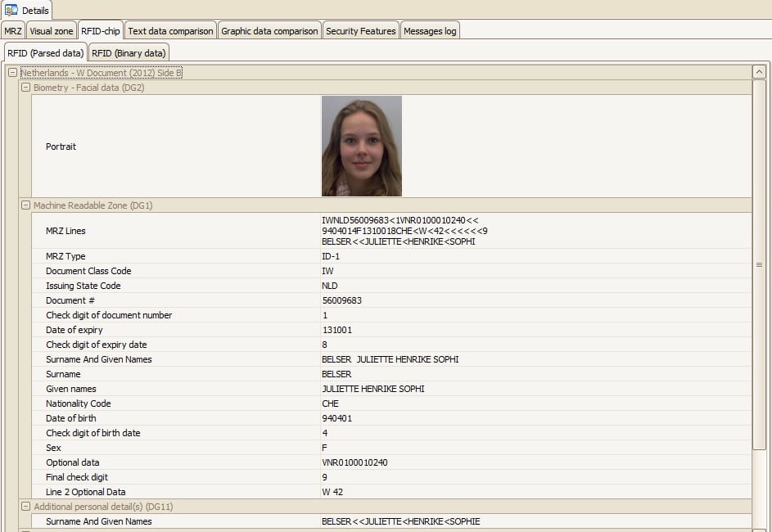Click the portrait photo thumbnail
772x532 pixels.
(x=361, y=147)
